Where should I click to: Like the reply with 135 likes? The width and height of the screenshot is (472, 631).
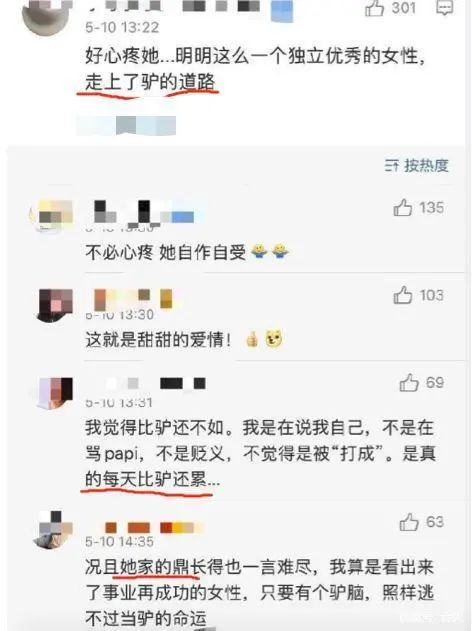(x=402, y=207)
